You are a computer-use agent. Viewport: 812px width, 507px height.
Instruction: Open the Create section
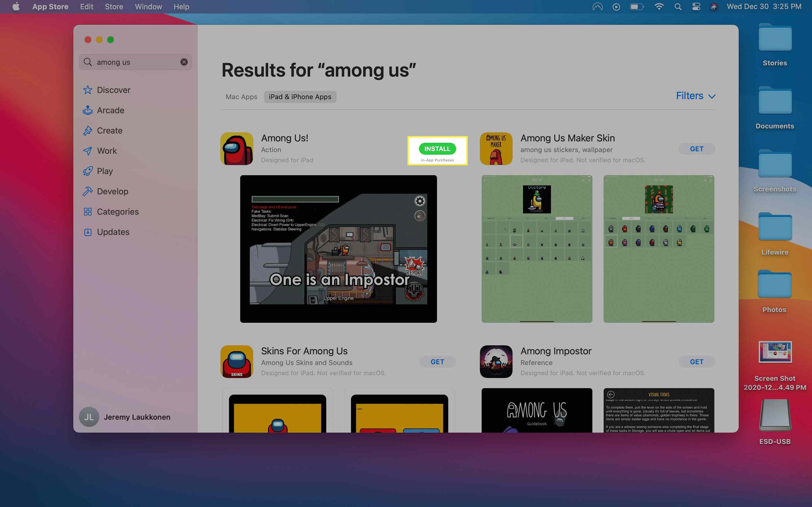tap(110, 130)
